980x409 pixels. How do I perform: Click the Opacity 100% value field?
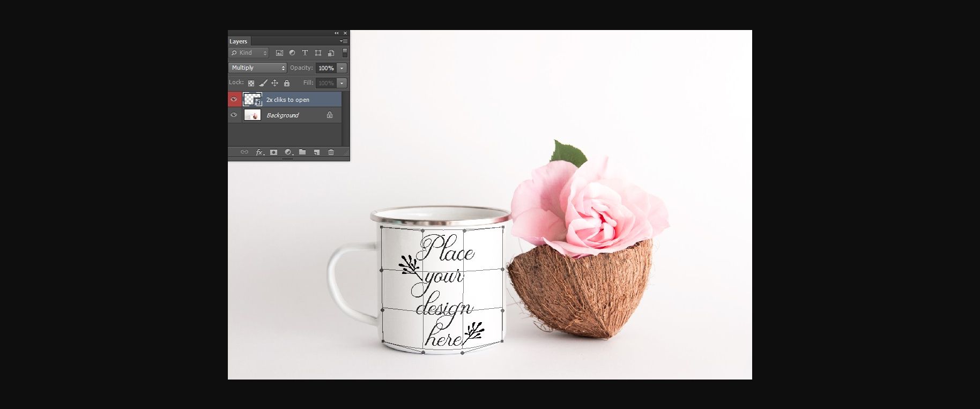coord(326,68)
